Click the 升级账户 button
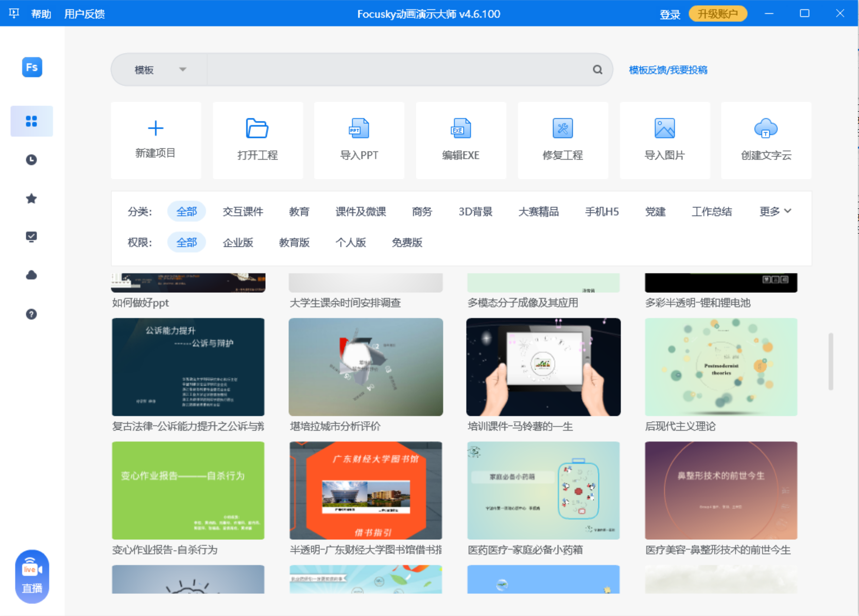The width and height of the screenshot is (859, 616). pyautogui.click(x=718, y=14)
